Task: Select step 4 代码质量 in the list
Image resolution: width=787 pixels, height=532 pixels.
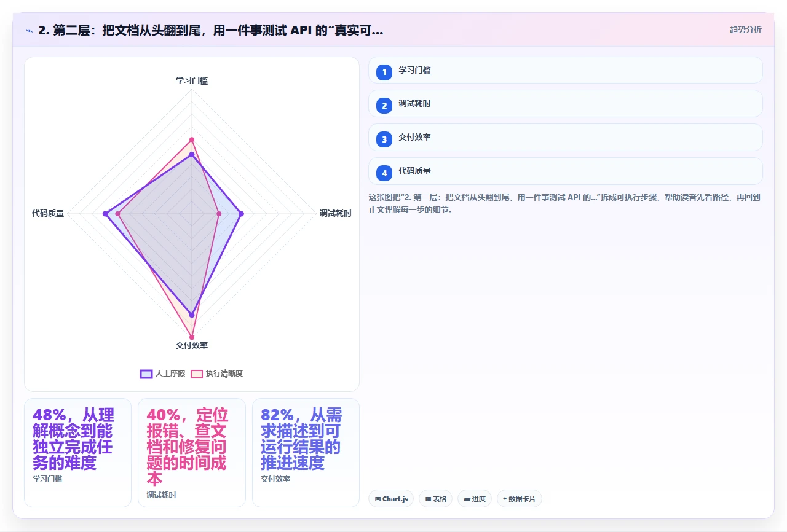Action: [x=565, y=171]
